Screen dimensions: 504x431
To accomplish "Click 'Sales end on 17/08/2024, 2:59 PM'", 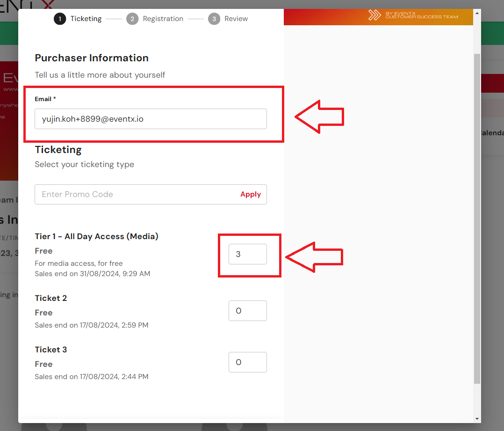I will [x=92, y=325].
